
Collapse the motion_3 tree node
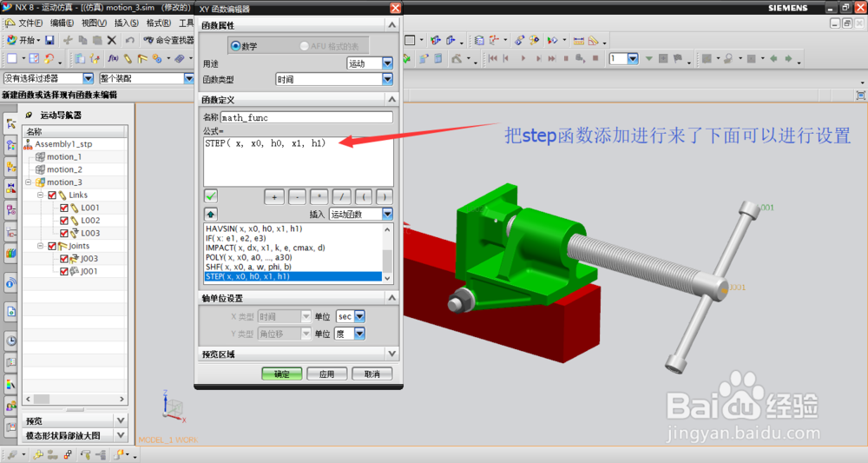(29, 182)
